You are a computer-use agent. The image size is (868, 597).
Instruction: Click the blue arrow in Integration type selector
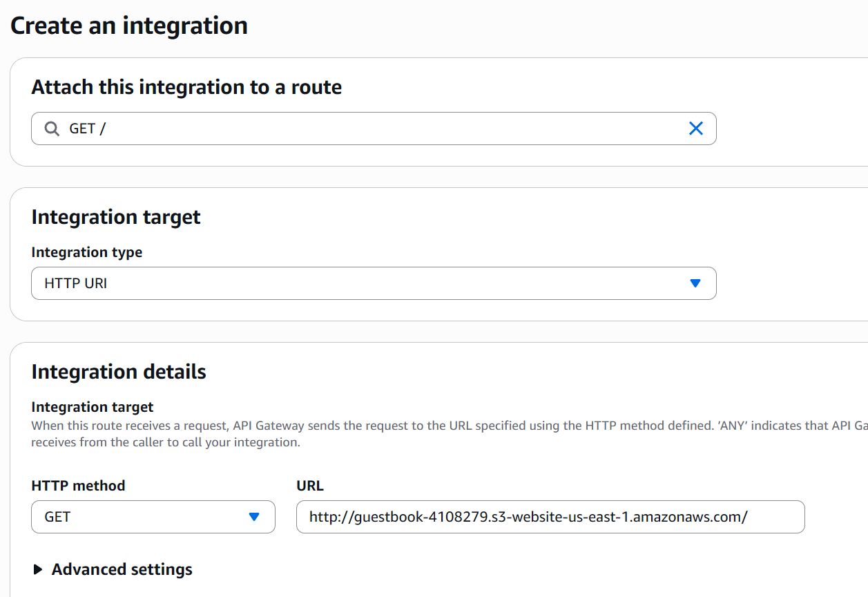pyautogui.click(x=695, y=283)
